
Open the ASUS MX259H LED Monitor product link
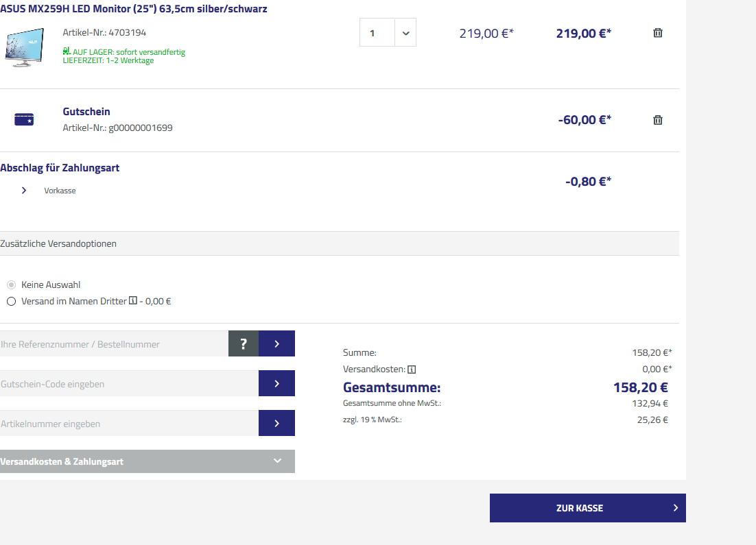pyautogui.click(x=134, y=9)
